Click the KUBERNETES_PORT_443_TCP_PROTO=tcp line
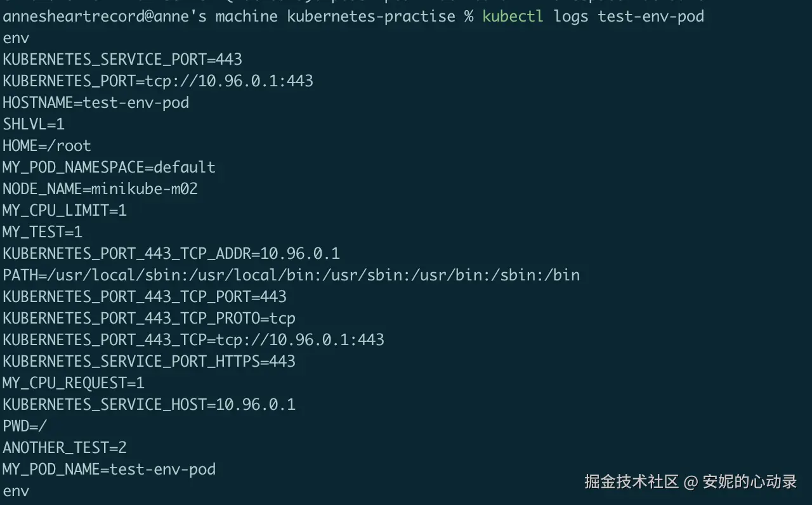 click(x=149, y=318)
